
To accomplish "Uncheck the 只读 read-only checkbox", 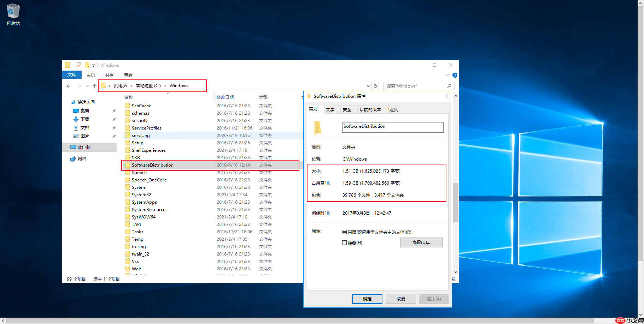I will click(345, 232).
